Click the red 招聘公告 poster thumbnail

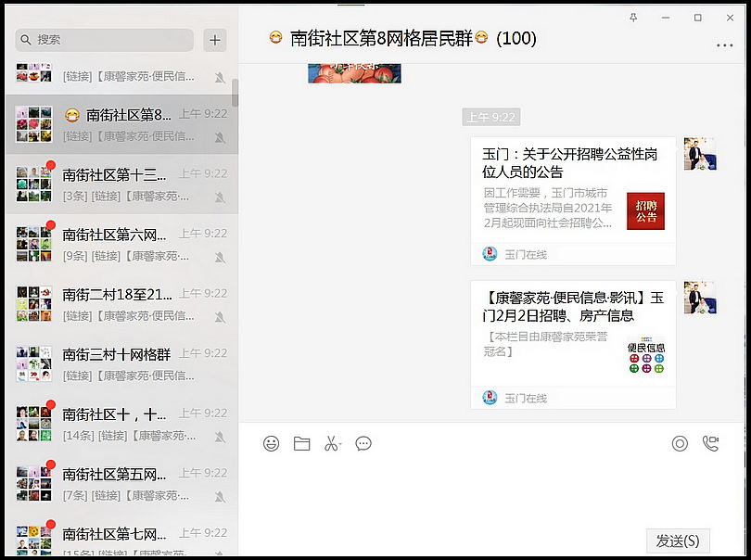[645, 210]
